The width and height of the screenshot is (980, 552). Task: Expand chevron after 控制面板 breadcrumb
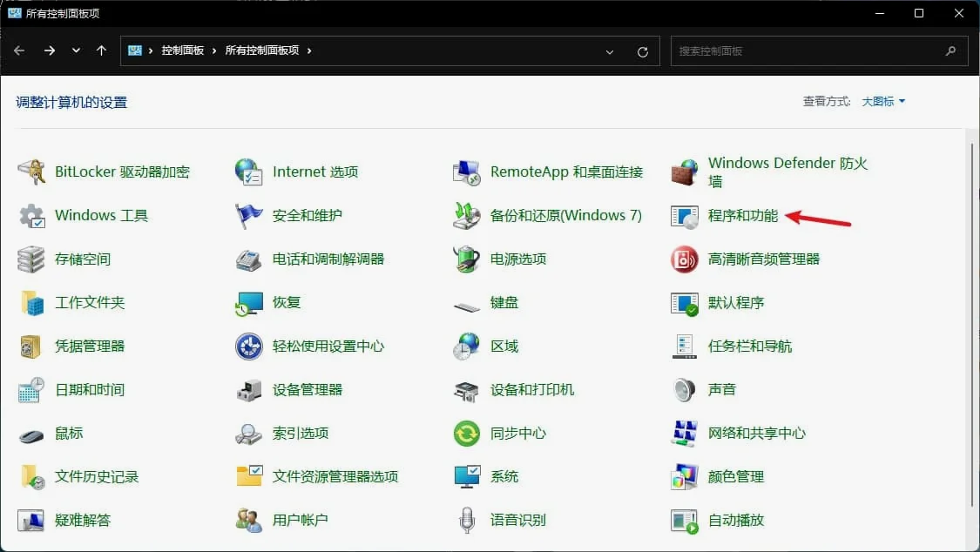(213, 50)
